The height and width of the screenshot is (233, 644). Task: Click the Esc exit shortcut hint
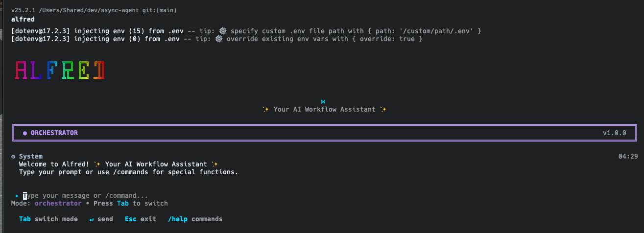(140, 219)
